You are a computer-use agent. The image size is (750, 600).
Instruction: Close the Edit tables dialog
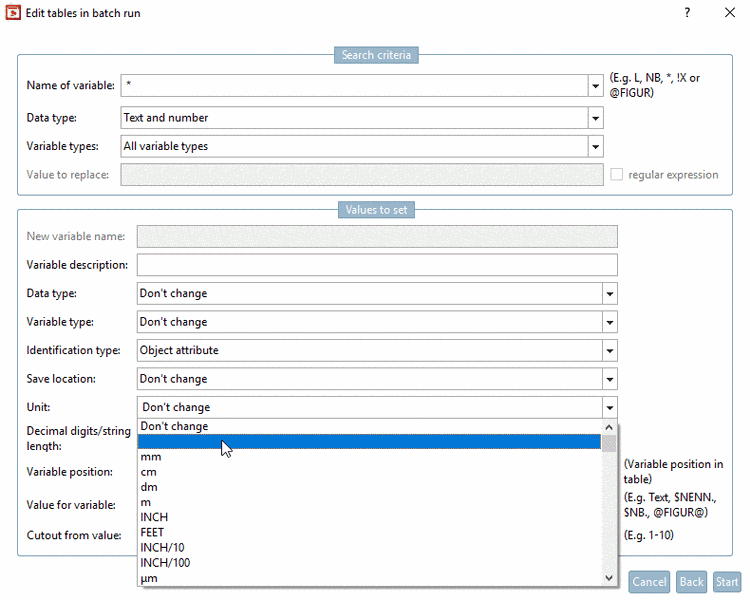point(730,13)
